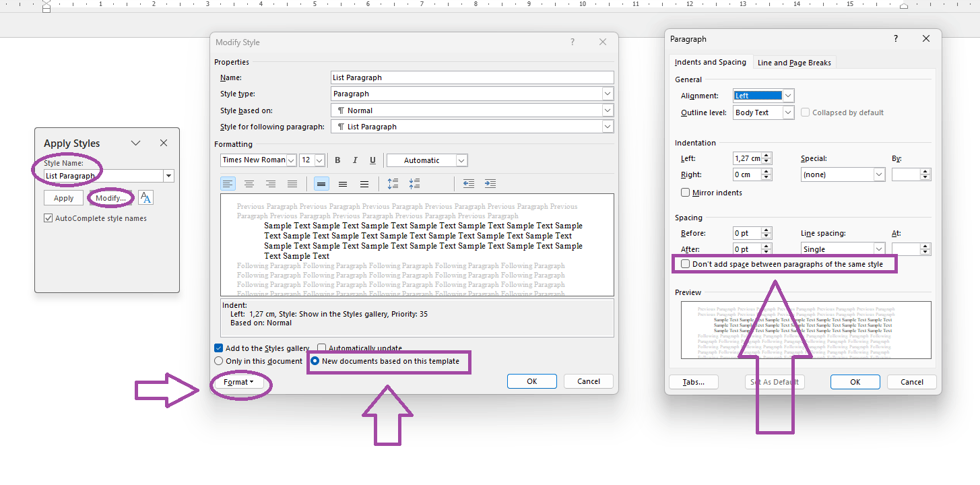This screenshot has height=485, width=980.
Task: Open font size 12 dropdown
Action: click(x=319, y=160)
